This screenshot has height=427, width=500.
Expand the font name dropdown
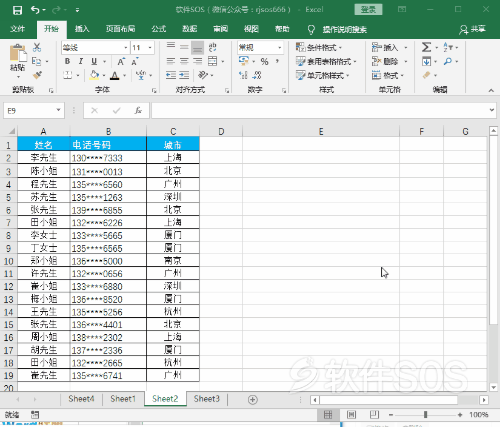(126, 48)
